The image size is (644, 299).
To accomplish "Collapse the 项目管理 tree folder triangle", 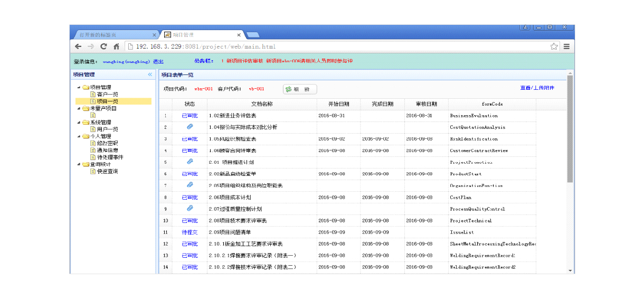I will coord(79,87).
